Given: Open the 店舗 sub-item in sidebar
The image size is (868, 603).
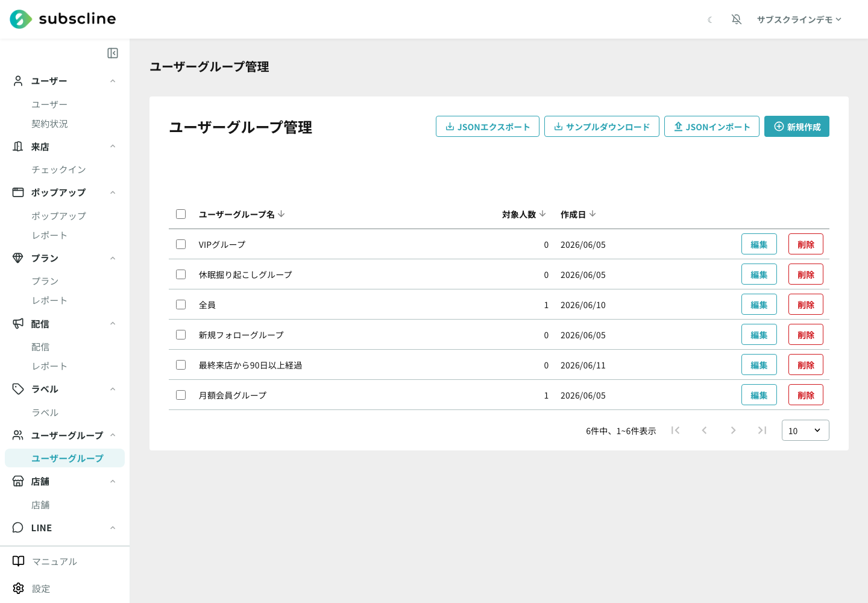Looking at the screenshot, I should pyautogui.click(x=40, y=505).
